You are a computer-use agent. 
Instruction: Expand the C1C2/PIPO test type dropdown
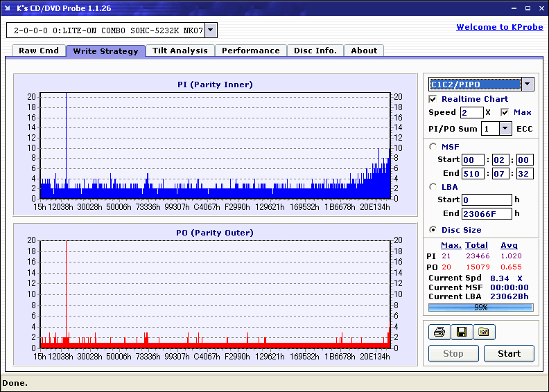click(x=527, y=84)
